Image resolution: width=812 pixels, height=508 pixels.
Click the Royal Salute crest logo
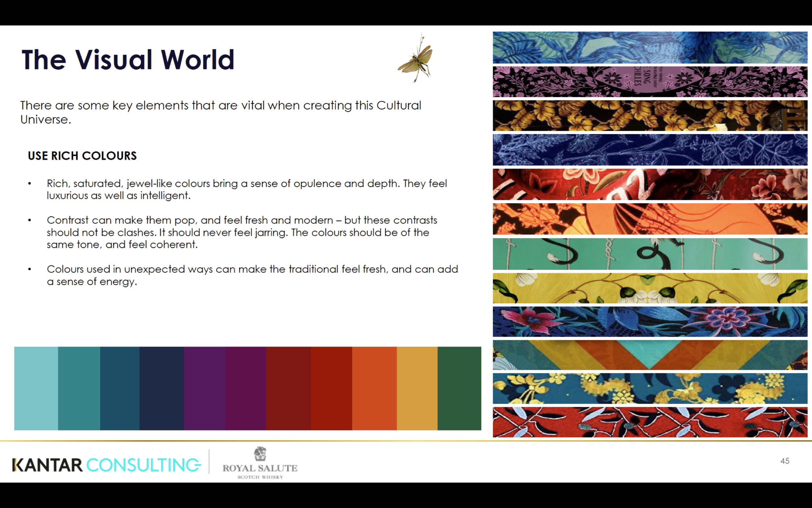[x=260, y=454]
